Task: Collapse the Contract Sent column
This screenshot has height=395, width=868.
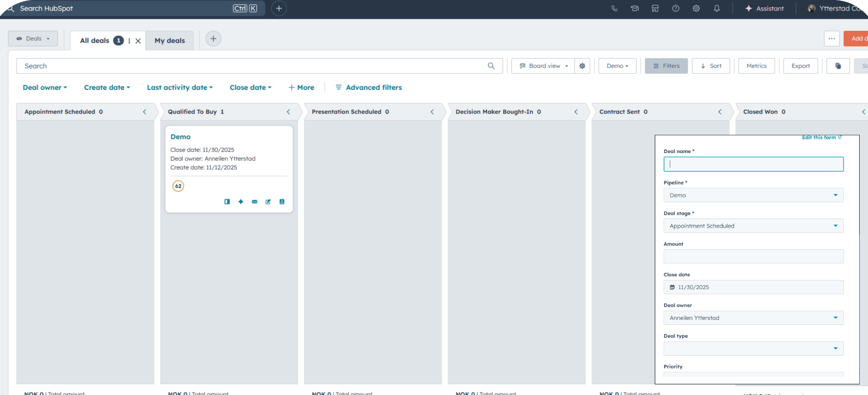Action: click(x=720, y=112)
